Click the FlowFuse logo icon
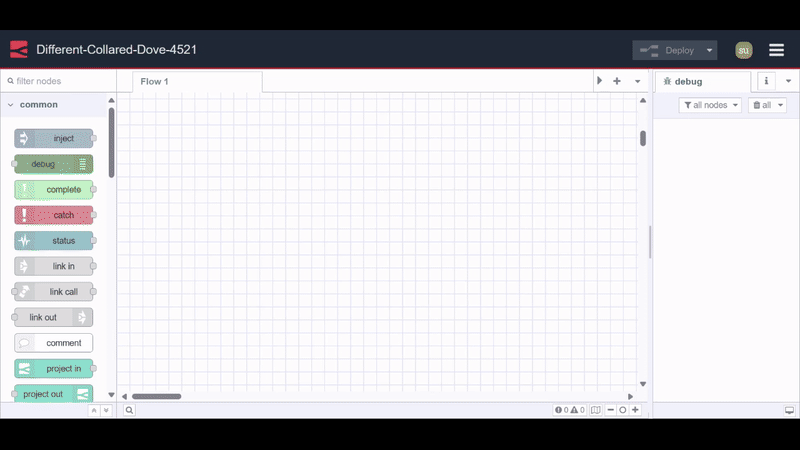 (x=19, y=49)
